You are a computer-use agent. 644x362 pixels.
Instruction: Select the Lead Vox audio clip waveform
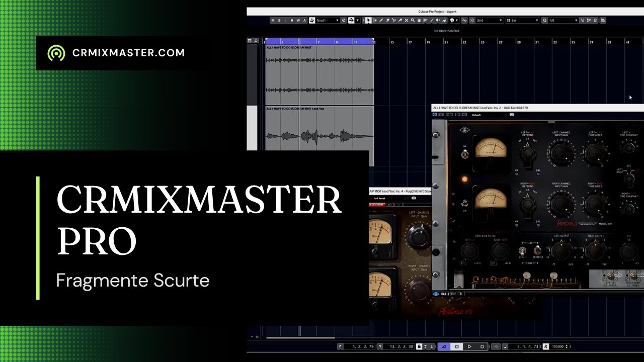pyautogui.click(x=319, y=136)
